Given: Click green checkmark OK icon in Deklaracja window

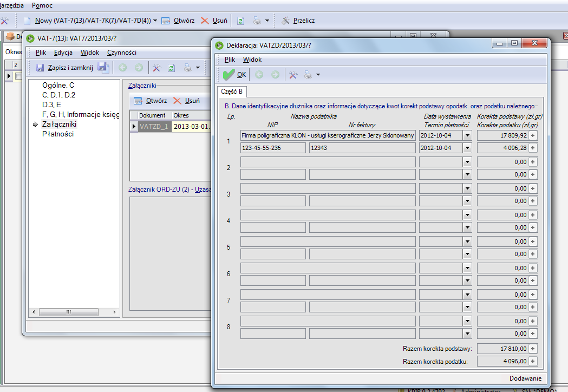Looking at the screenshot, I should (228, 75).
